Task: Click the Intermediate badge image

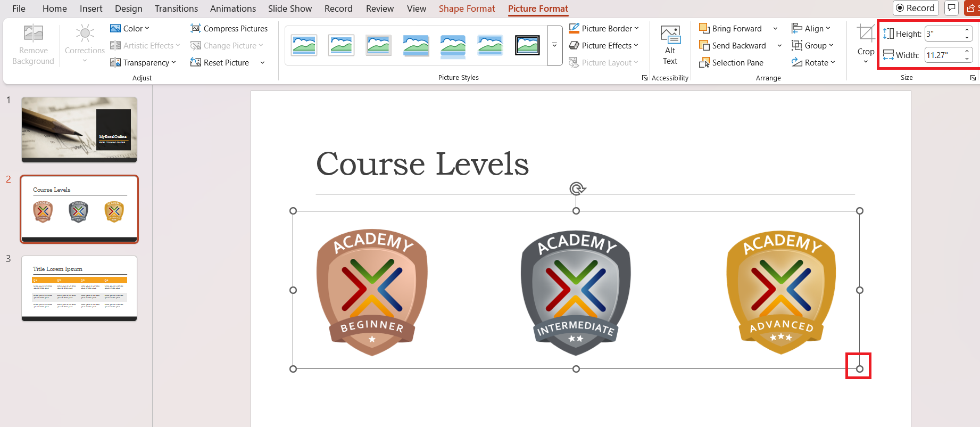Action: coord(576,292)
